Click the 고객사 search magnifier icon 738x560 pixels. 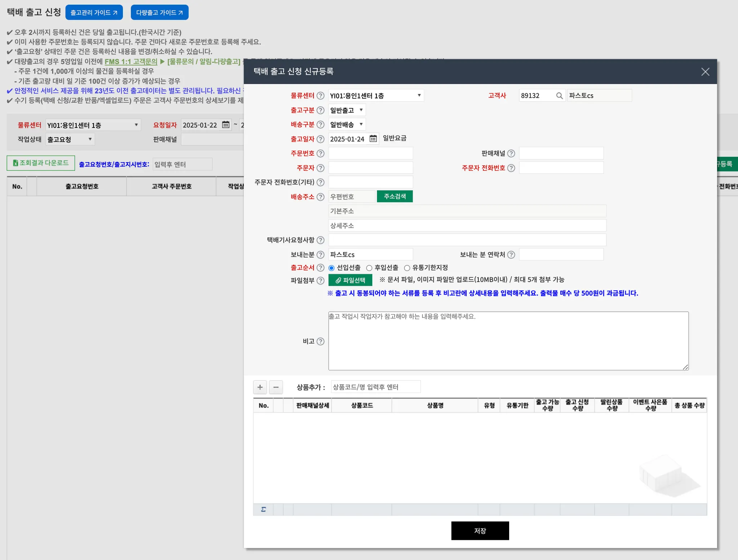click(x=559, y=95)
